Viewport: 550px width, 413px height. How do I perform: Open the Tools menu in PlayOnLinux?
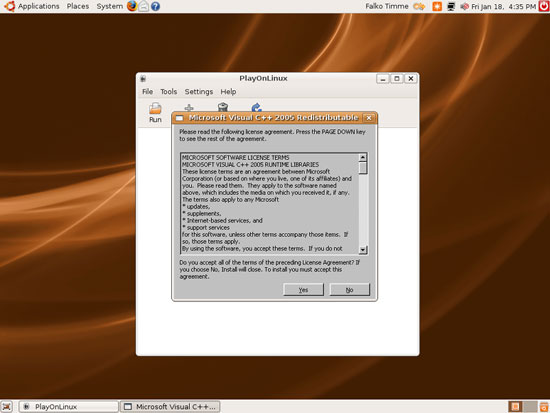point(169,92)
